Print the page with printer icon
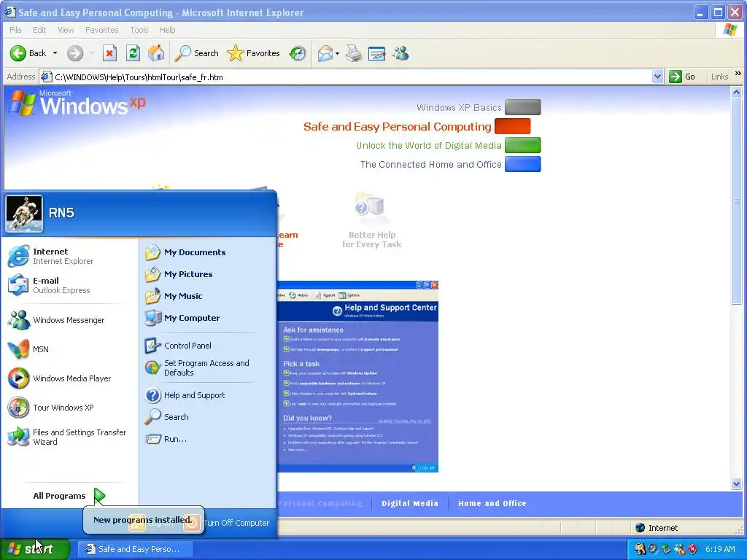 tap(354, 53)
